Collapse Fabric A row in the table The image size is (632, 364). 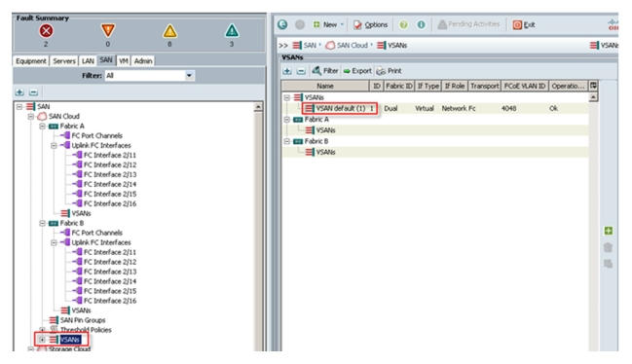click(286, 120)
